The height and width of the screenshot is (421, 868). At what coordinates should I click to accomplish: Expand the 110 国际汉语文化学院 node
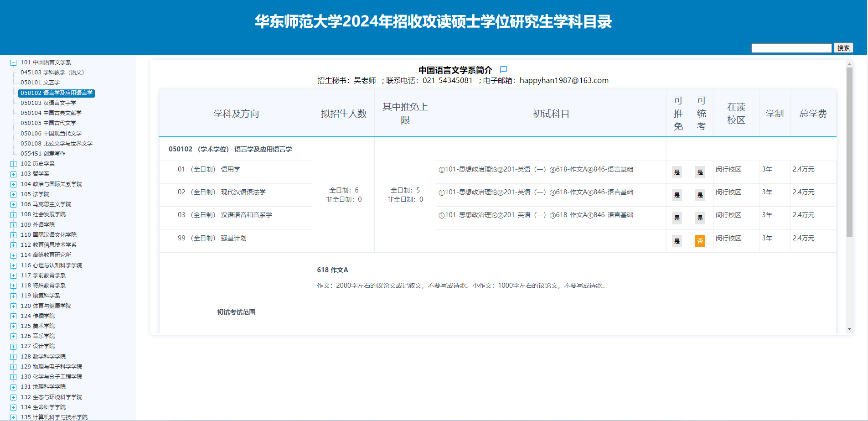pyautogui.click(x=14, y=235)
